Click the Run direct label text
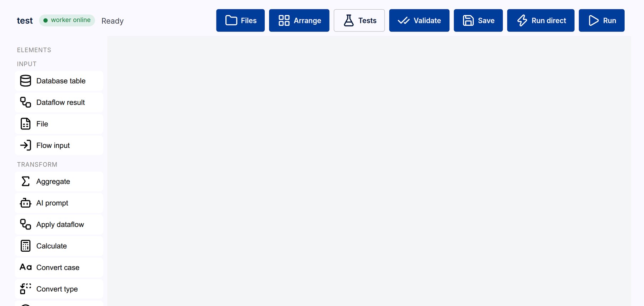Viewport: 644px width, 306px height. [549, 21]
